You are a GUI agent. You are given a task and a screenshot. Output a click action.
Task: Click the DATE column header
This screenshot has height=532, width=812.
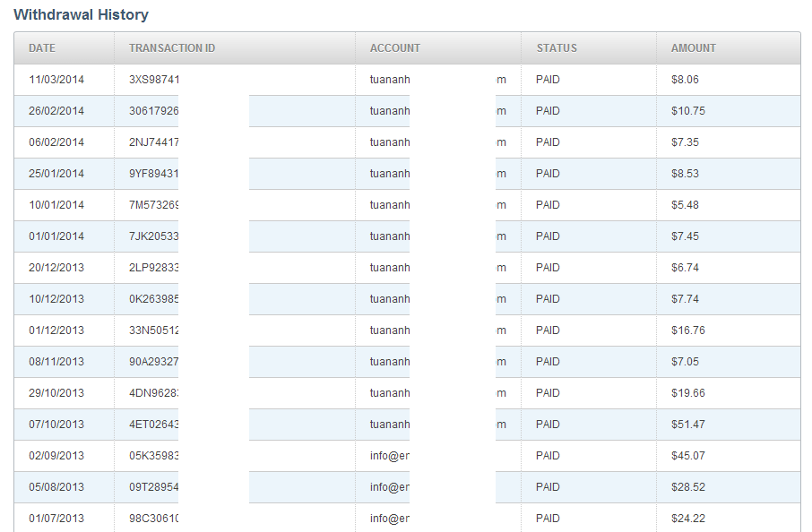42,48
